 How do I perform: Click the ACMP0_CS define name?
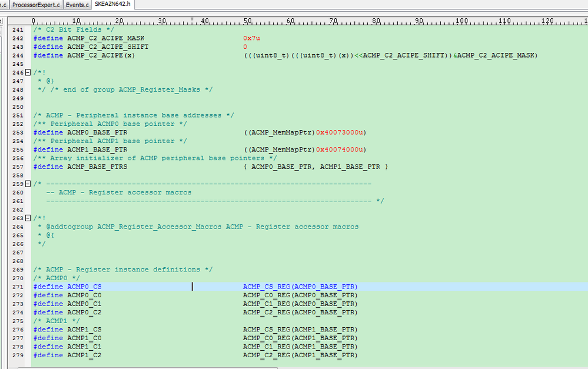(84, 287)
